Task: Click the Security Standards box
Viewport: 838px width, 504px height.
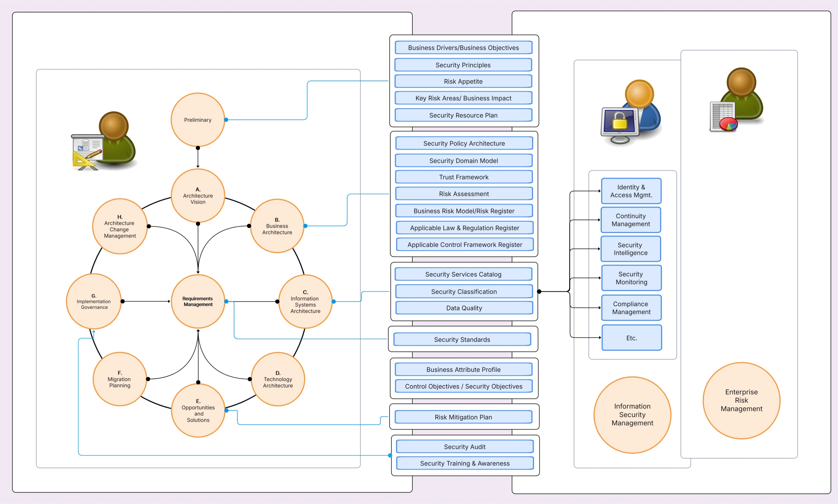Action: [x=462, y=340]
